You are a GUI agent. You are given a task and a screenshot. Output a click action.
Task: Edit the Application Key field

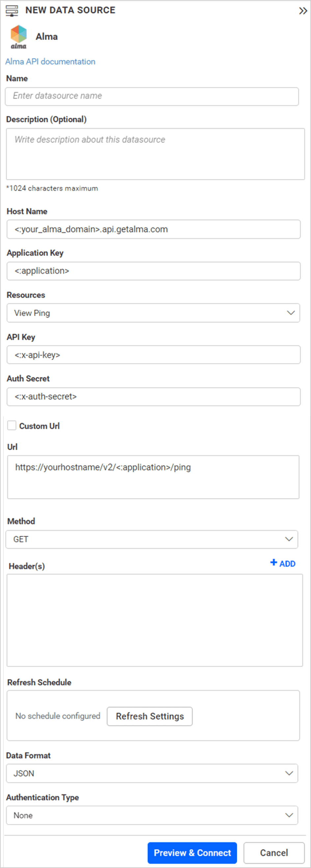[x=154, y=271]
